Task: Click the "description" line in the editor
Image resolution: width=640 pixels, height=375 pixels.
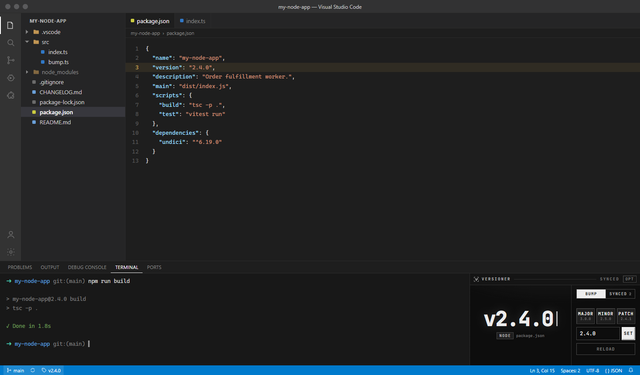Action: pos(223,77)
